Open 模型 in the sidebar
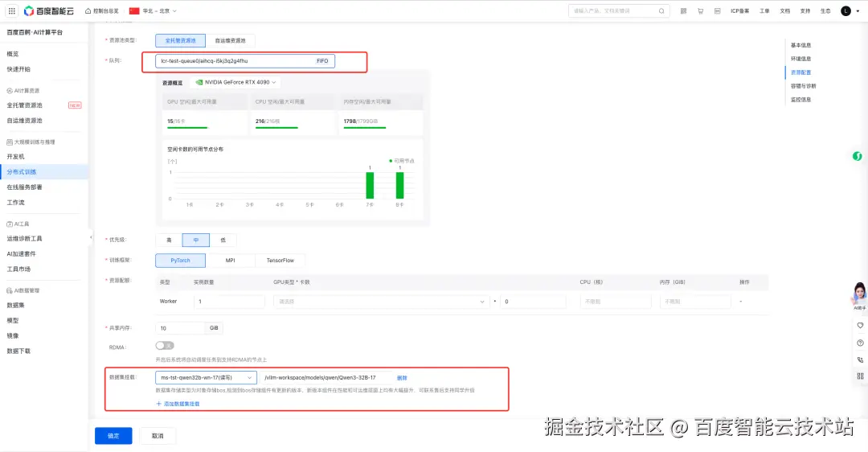 [x=13, y=320]
